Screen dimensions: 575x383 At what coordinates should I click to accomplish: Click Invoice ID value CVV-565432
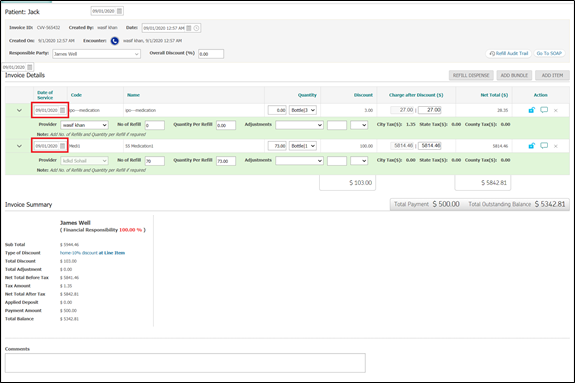coord(48,28)
